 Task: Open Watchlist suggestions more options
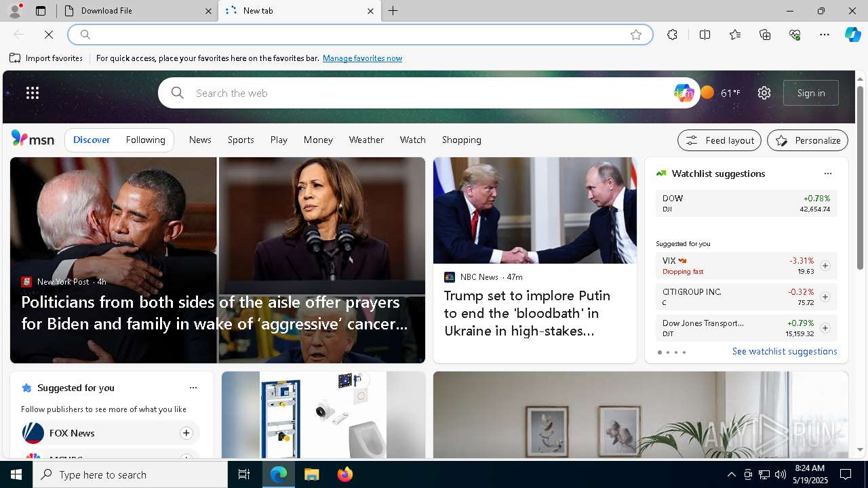828,174
